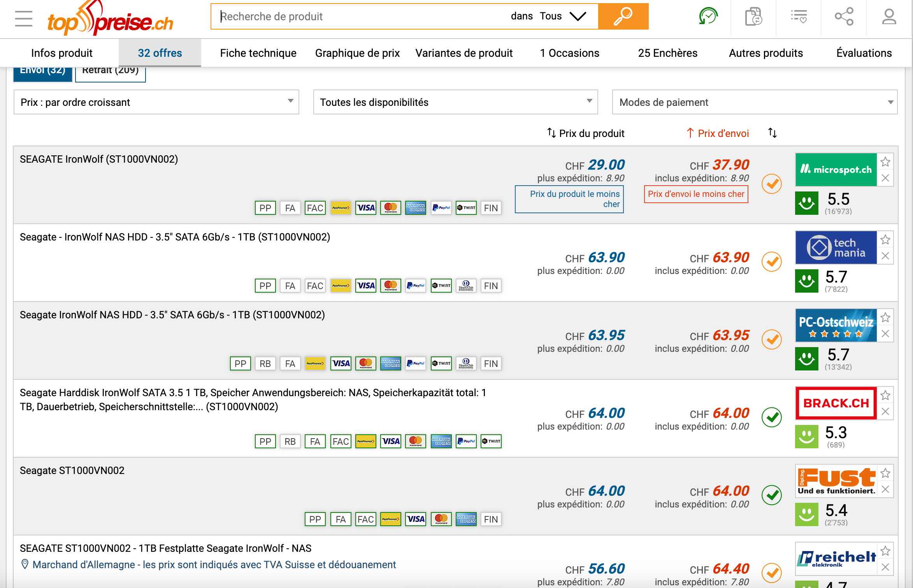Click the location pin beside Marchand d'Allemagne

click(25, 564)
